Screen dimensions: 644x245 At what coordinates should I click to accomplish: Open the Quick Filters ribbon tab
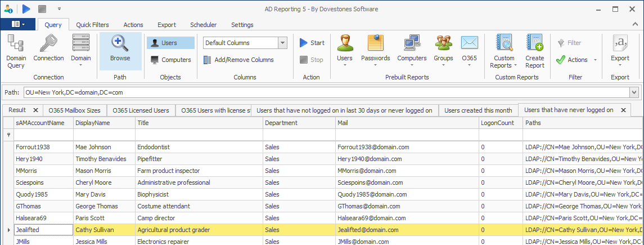[92, 25]
